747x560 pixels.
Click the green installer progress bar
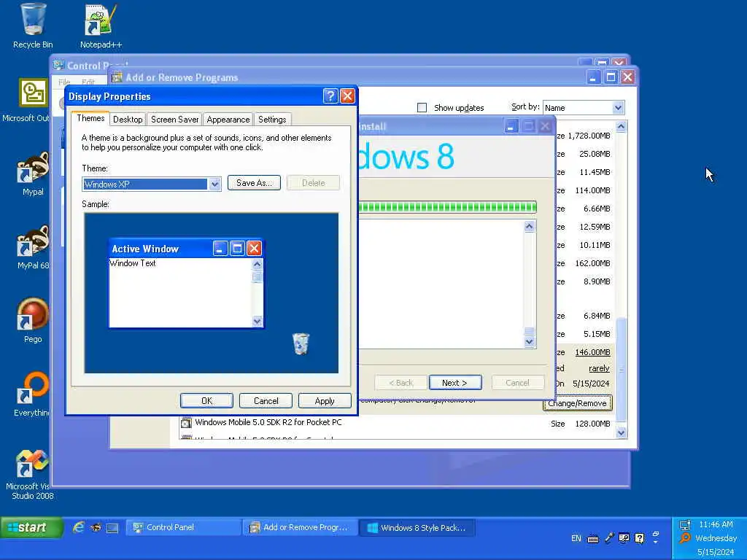(447, 207)
